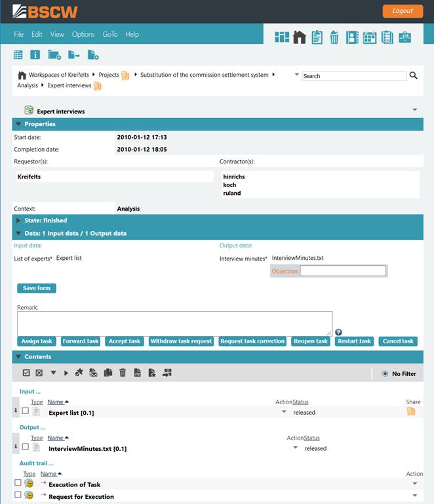Open the trash bin in top bar
The width and height of the screenshot is (434, 504).
pyautogui.click(x=334, y=37)
